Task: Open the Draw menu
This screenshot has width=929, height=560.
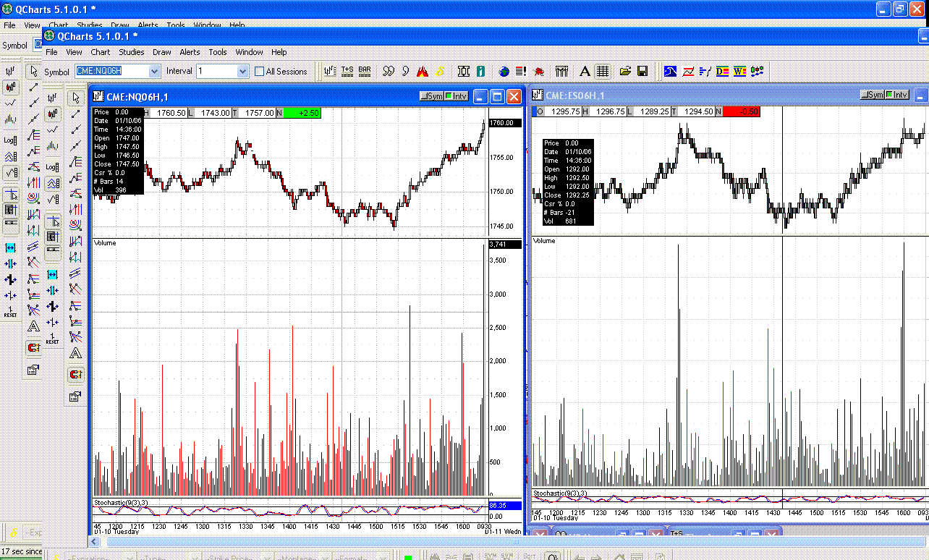Action: pos(161,51)
